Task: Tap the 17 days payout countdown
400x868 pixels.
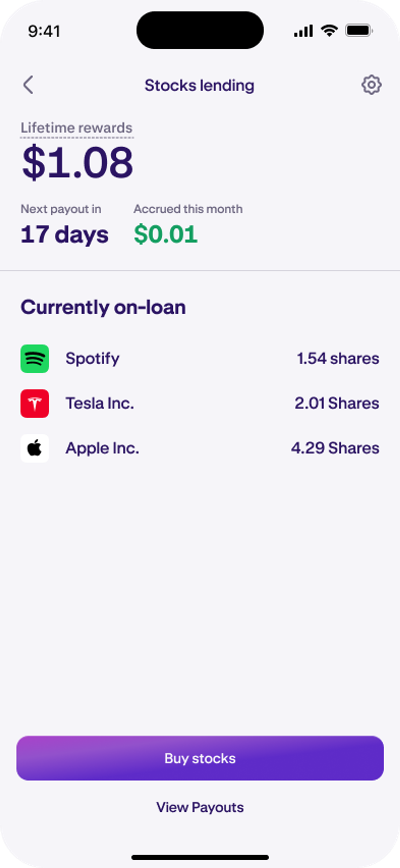Action: [x=65, y=234]
